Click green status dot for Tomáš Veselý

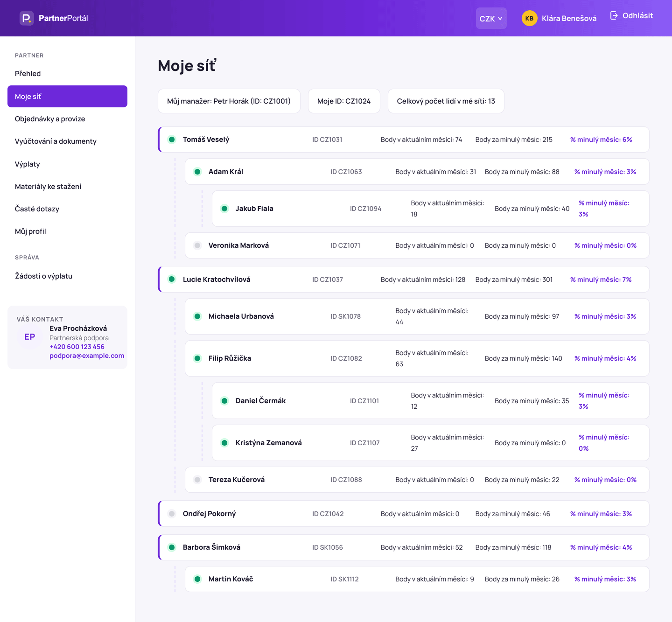pyautogui.click(x=172, y=140)
